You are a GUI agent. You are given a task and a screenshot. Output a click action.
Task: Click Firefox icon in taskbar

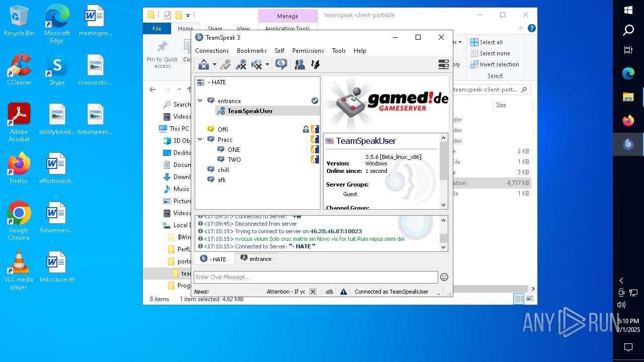(x=628, y=121)
